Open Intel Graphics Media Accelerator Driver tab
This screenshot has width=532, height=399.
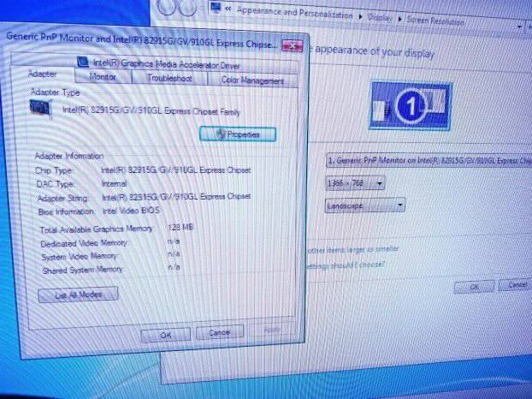[167, 64]
